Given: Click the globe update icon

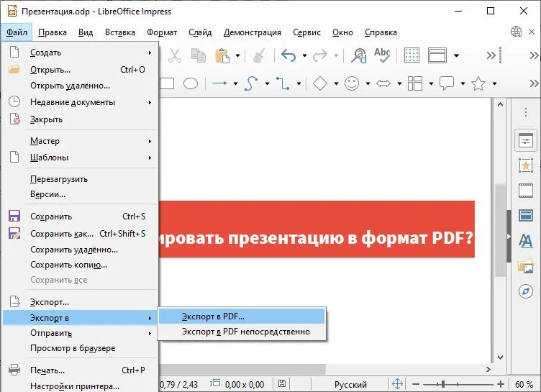Looking at the screenshot, I should point(517,32).
